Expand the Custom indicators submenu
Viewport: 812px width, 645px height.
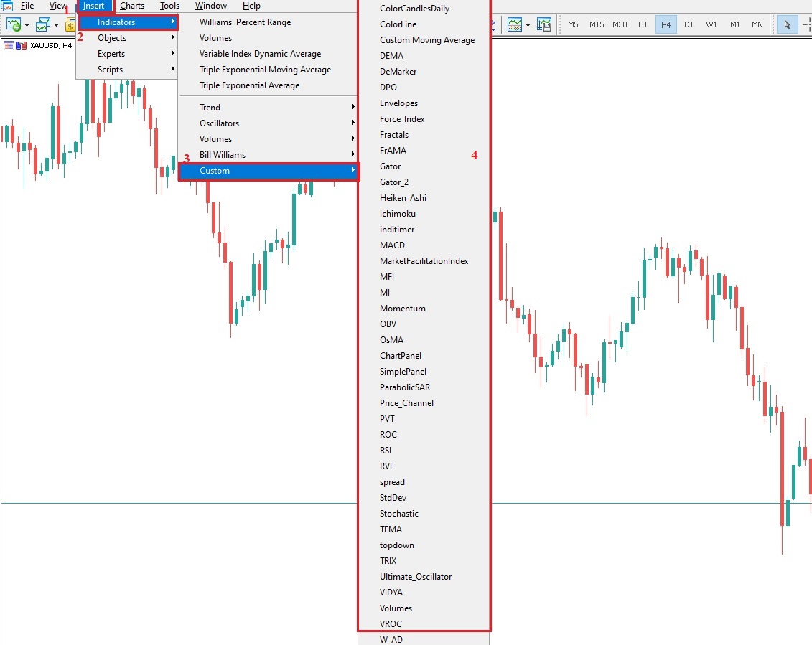pyautogui.click(x=269, y=171)
